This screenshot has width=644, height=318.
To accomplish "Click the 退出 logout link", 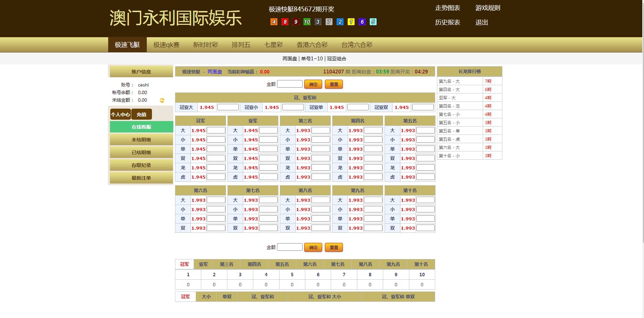I will click(481, 22).
